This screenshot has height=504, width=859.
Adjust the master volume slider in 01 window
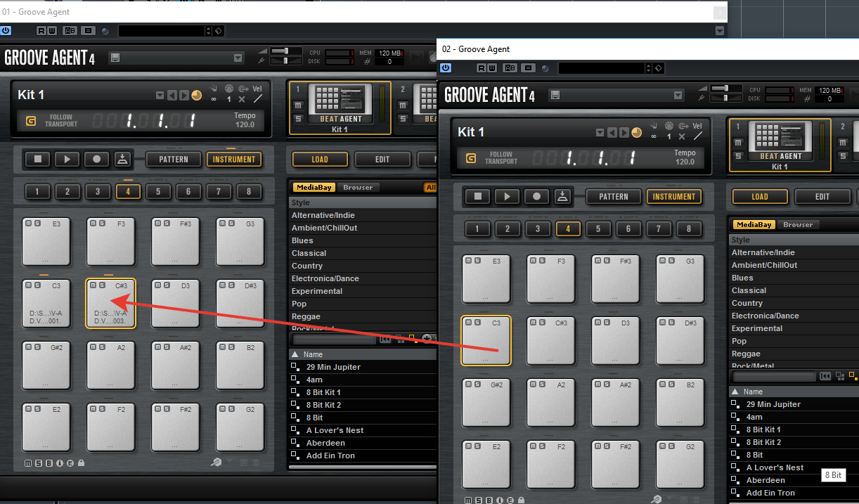point(285,51)
